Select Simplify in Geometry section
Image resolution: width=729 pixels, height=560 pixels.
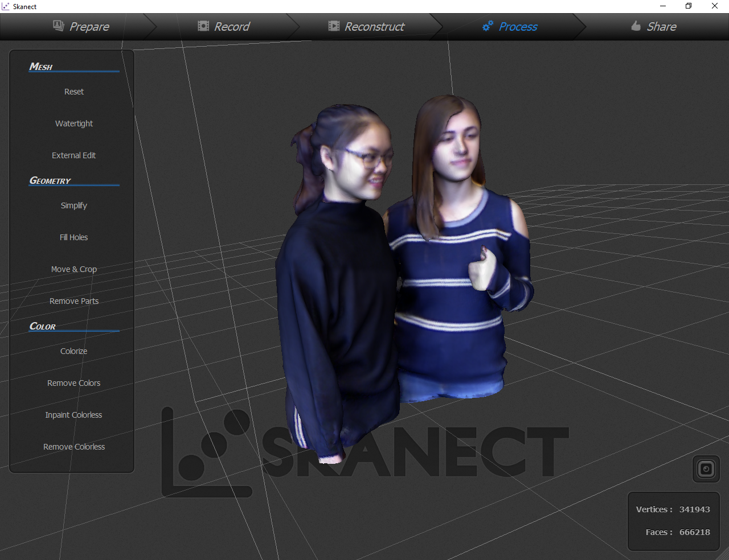[x=74, y=205]
